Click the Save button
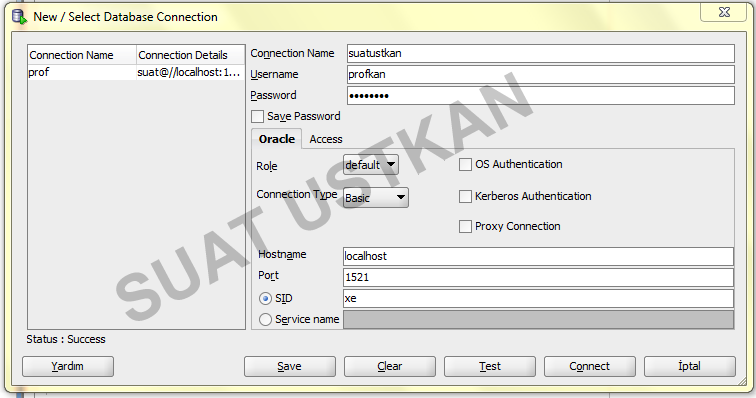 (x=290, y=366)
